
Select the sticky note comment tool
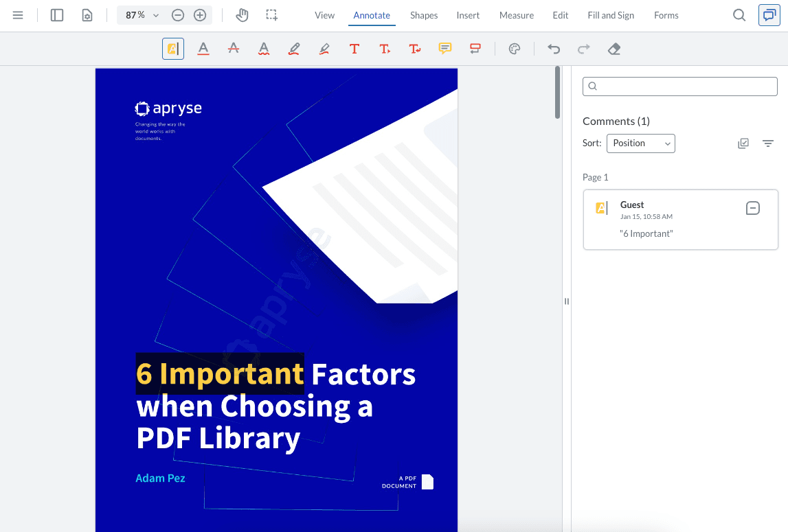click(x=445, y=49)
